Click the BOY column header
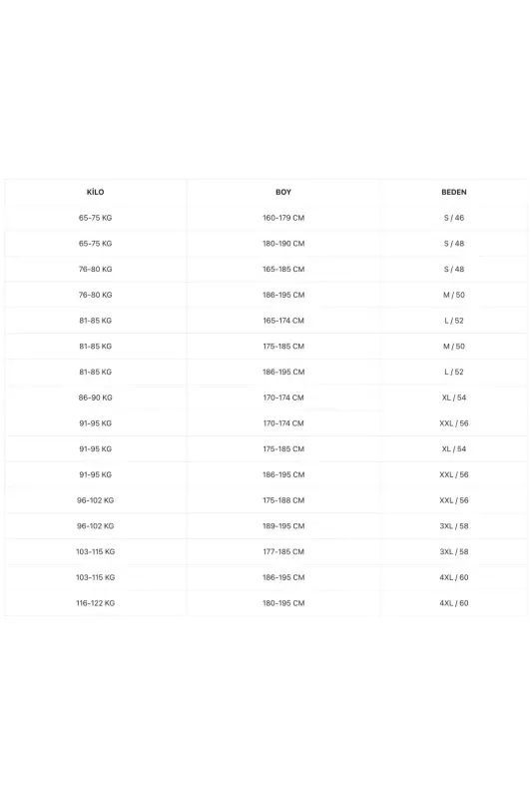This screenshot has width=532, height=799. tap(283, 192)
